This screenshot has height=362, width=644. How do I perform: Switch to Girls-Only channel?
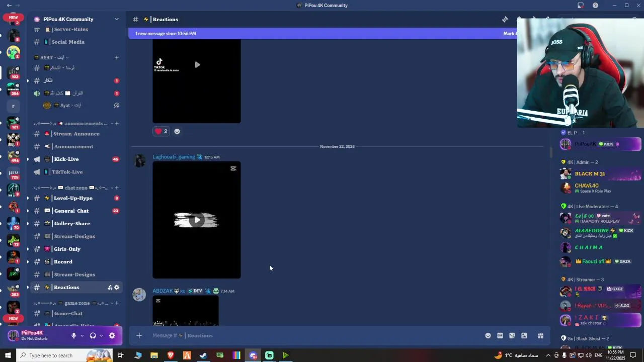click(x=75, y=249)
